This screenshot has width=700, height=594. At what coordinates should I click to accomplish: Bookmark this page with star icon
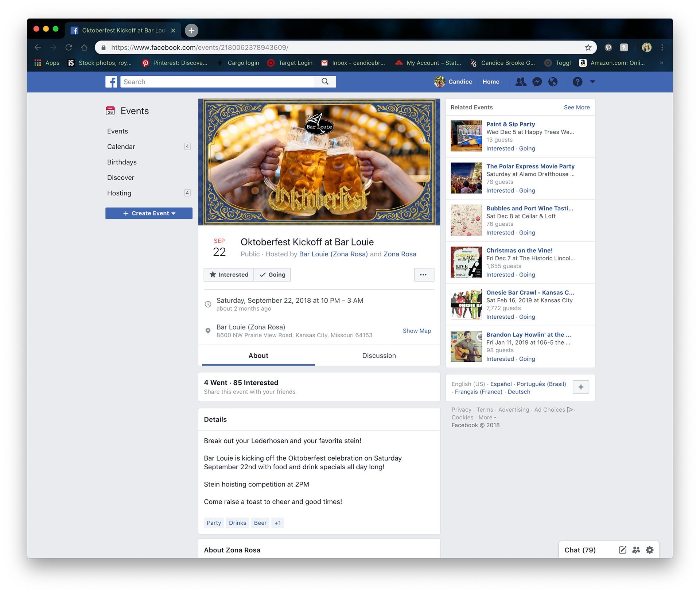click(588, 47)
